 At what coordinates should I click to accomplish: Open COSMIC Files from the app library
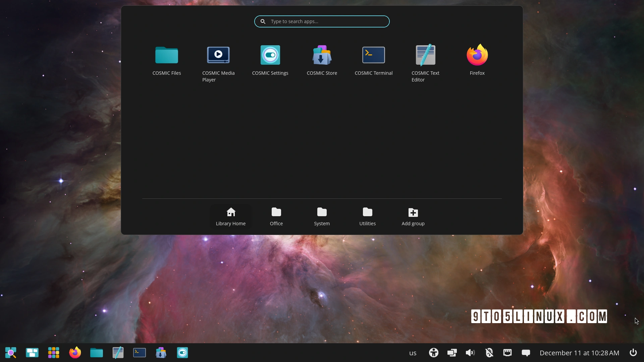click(167, 60)
